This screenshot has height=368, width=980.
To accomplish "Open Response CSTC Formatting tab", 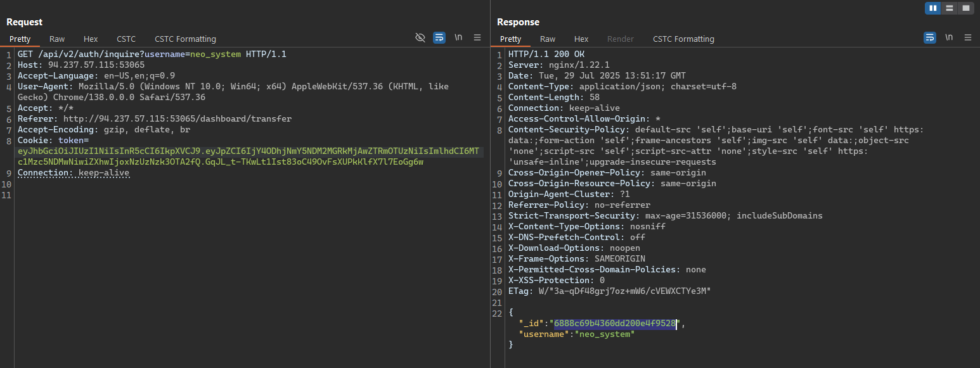I will [x=683, y=39].
